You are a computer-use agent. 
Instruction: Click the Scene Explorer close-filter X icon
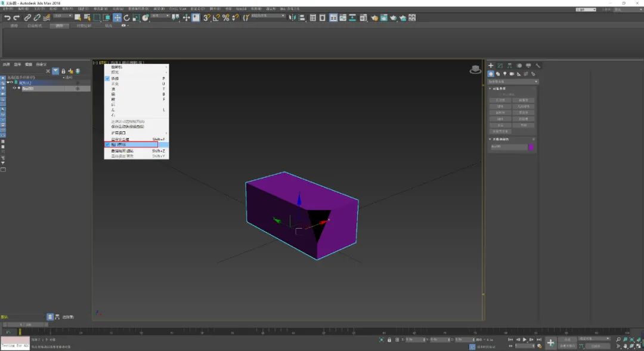tap(48, 71)
